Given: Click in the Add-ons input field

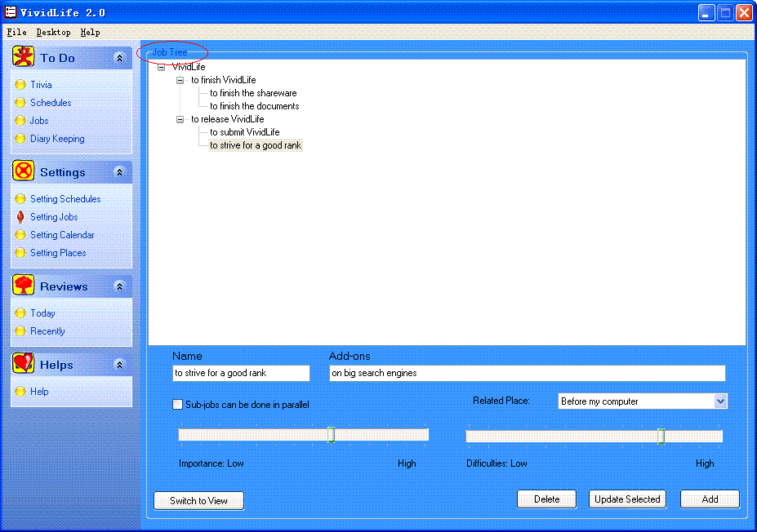Looking at the screenshot, I should pyautogui.click(x=528, y=373).
